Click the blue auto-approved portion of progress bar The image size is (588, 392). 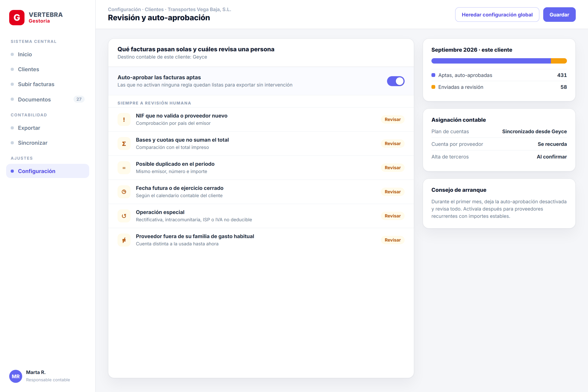coord(491,61)
